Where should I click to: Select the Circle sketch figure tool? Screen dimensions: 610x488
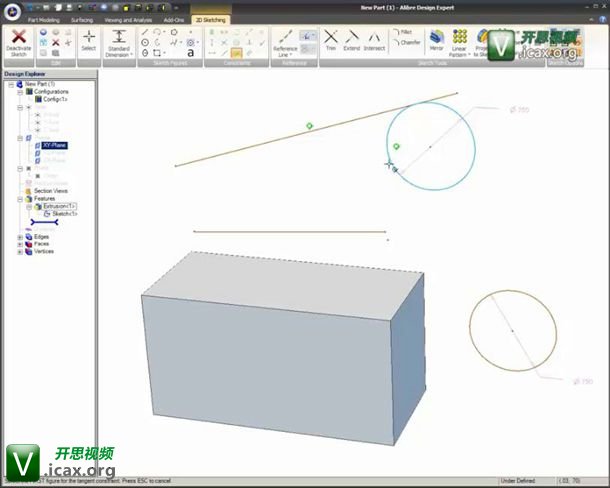coord(145,42)
